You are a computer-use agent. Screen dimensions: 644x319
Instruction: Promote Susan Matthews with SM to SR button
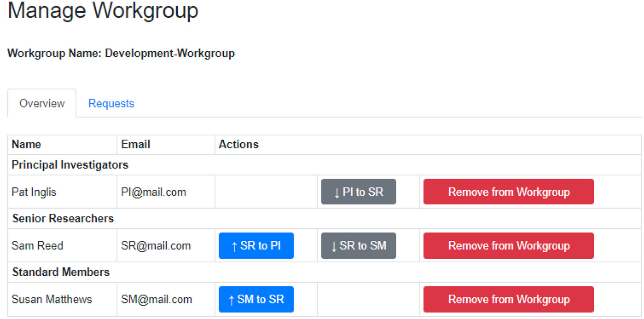click(x=256, y=299)
